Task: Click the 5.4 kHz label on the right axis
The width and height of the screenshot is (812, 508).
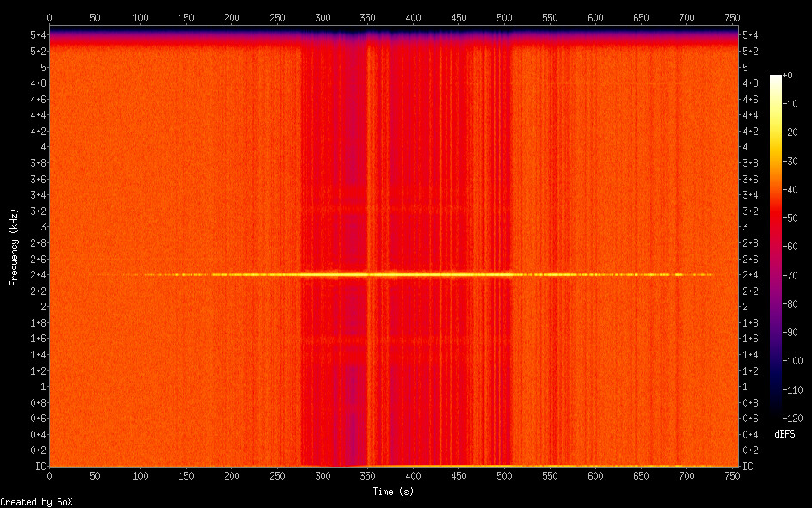Action: 750,34
